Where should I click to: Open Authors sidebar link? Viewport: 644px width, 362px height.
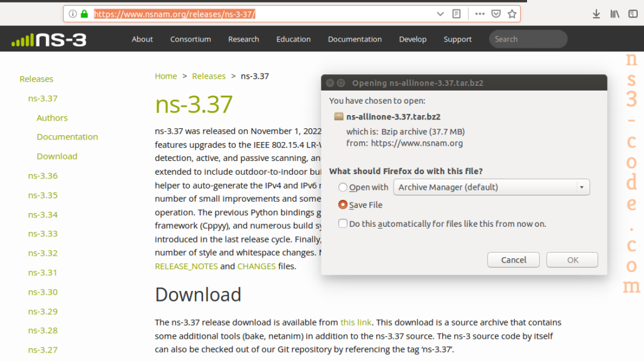click(52, 118)
